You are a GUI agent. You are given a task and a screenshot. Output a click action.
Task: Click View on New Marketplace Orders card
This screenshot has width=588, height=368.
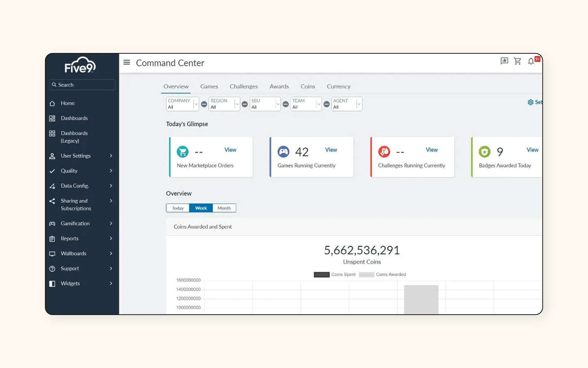(x=230, y=150)
